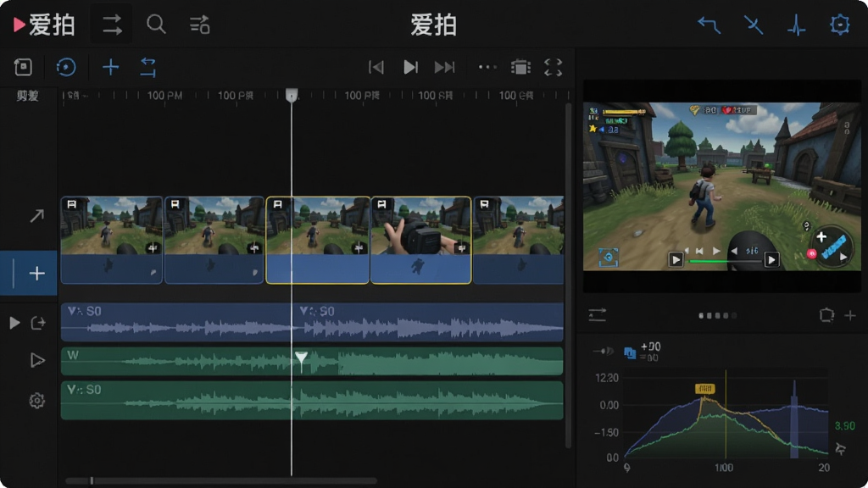Click the film strip icon on toolbar

coord(521,68)
